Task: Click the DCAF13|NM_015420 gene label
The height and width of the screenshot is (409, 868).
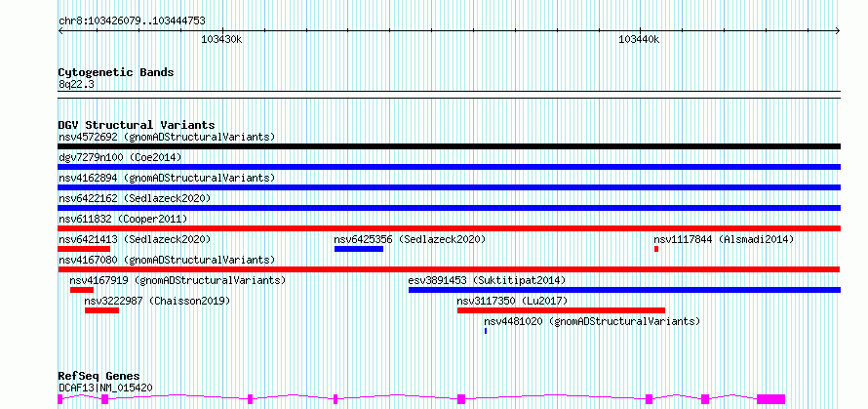Action: pyautogui.click(x=105, y=388)
